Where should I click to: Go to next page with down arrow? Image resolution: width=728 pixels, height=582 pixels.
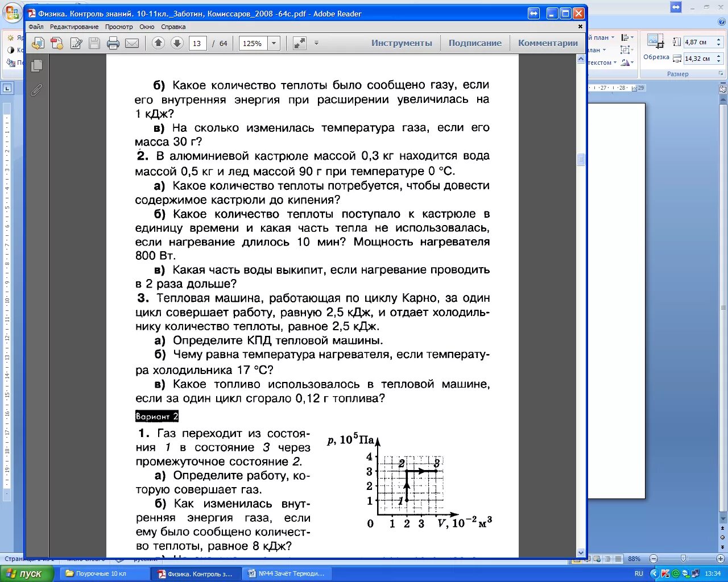click(177, 43)
